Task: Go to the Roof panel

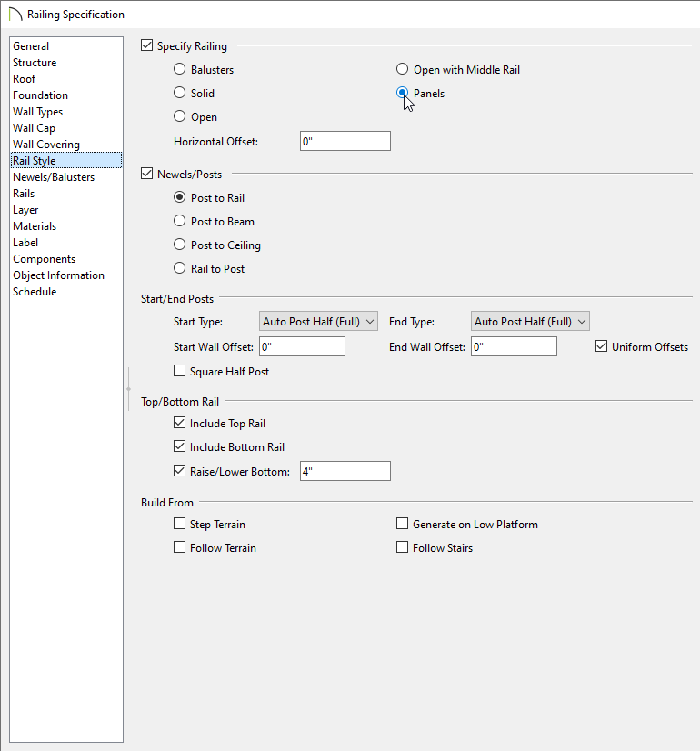Action: [24, 79]
